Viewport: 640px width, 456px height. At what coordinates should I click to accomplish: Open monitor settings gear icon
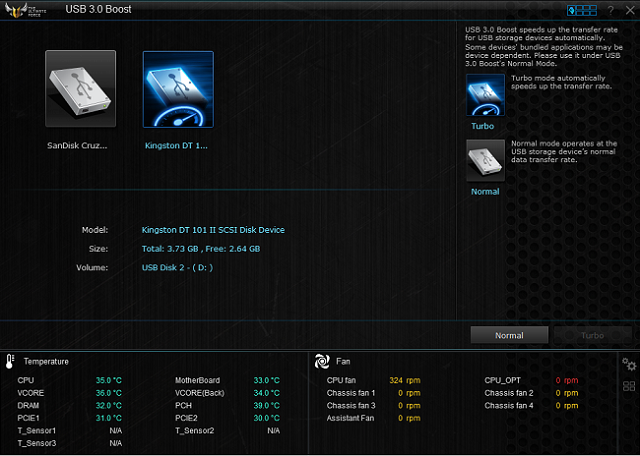pyautogui.click(x=629, y=364)
